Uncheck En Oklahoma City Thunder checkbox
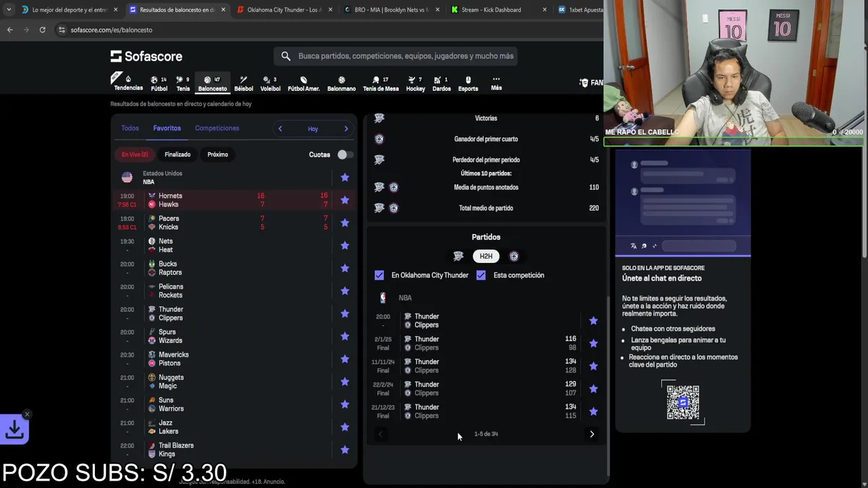 click(x=379, y=275)
